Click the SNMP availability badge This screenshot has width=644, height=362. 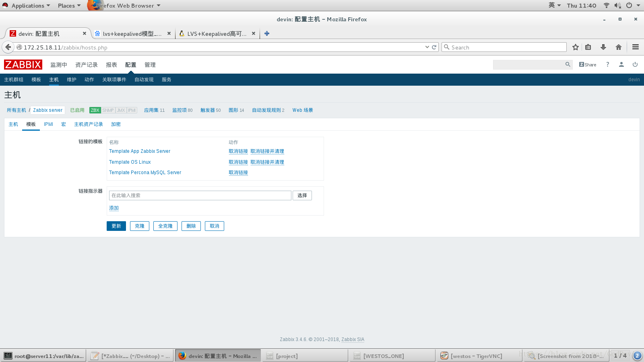(108, 110)
